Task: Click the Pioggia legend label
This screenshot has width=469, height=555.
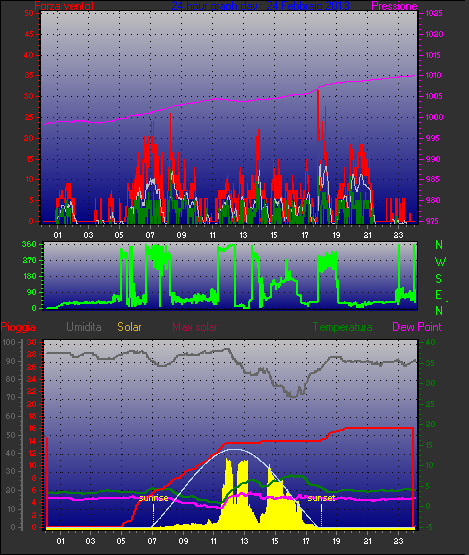Action: [x=18, y=327]
